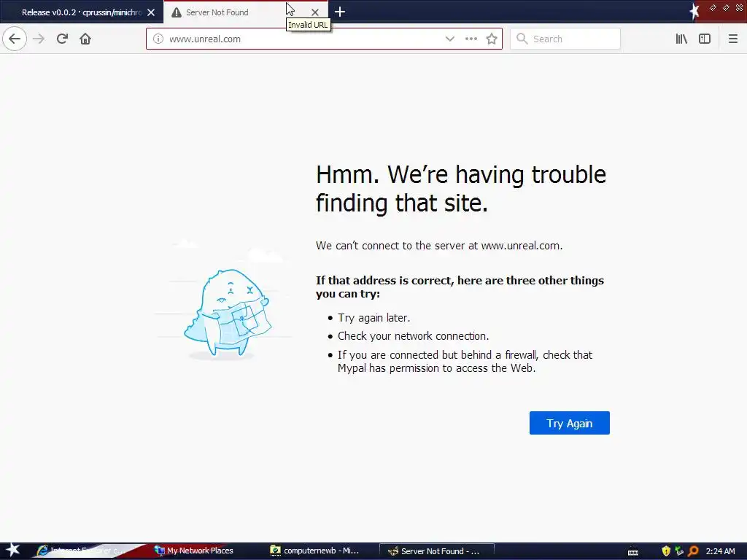Switch to computernewb taskbar window
The image size is (747, 560).
coord(315,551)
